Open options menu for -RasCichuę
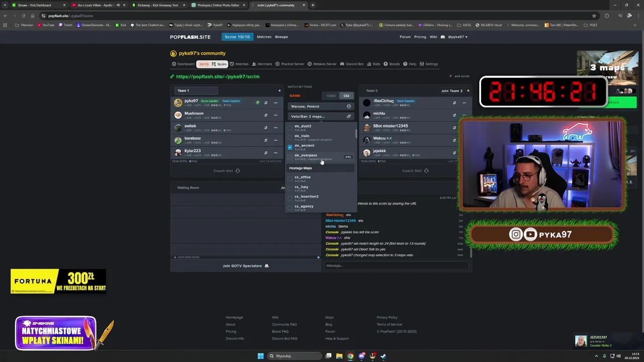Viewport: 644px width, 362px height. coord(464,103)
